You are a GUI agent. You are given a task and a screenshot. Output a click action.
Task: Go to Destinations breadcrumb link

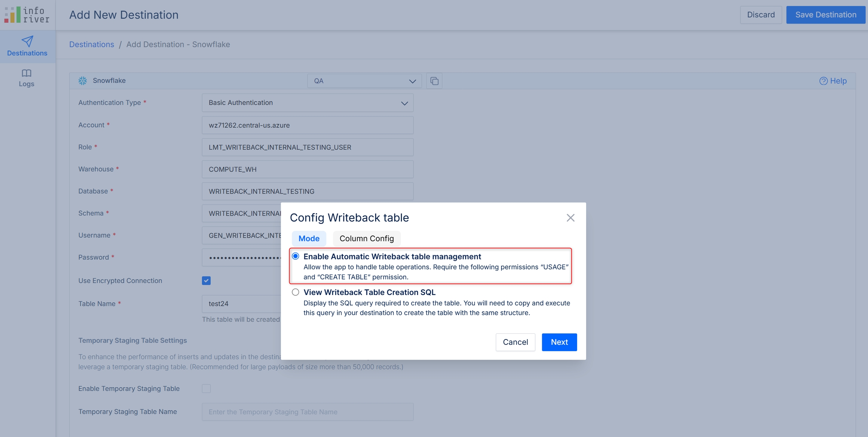pos(92,44)
